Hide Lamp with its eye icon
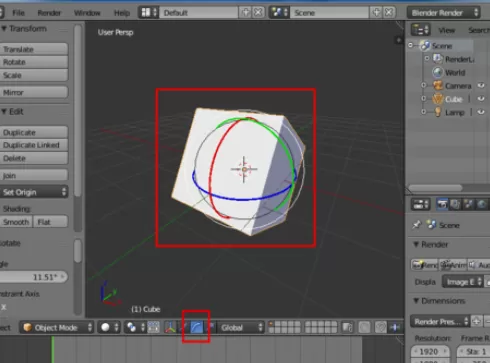 [481, 112]
